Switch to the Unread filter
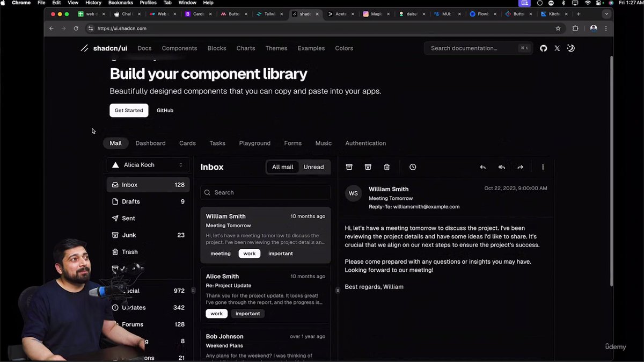This screenshot has height=362, width=644. pyautogui.click(x=313, y=167)
